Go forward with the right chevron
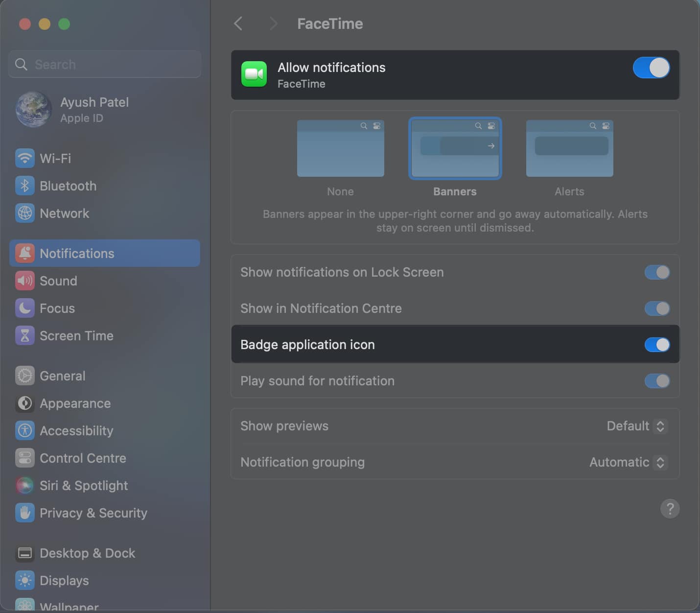The image size is (700, 613). click(x=273, y=24)
